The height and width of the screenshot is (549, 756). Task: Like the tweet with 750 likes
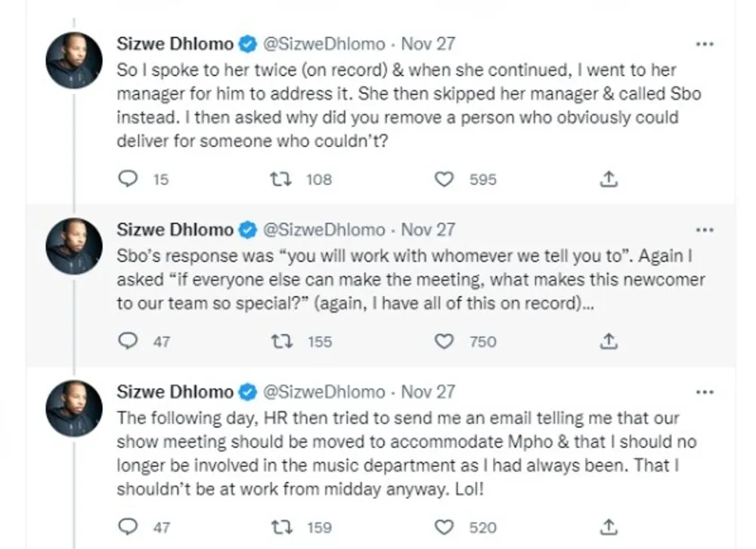coord(445,342)
